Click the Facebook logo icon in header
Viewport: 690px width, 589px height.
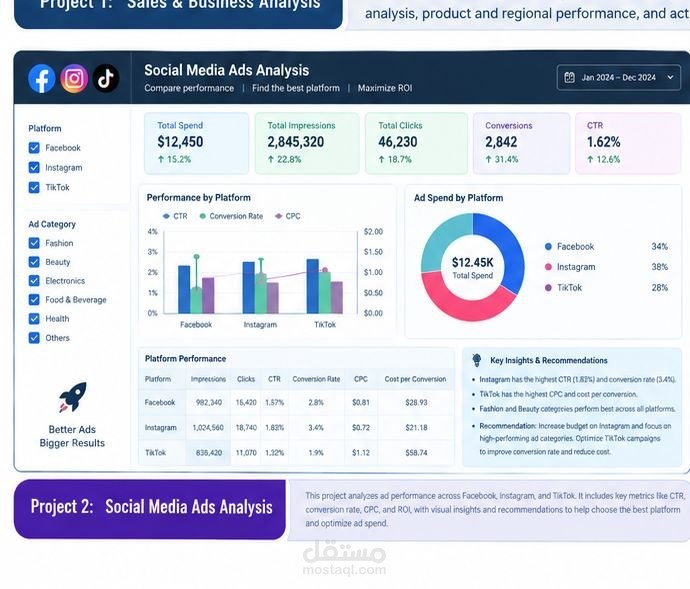coord(42,79)
